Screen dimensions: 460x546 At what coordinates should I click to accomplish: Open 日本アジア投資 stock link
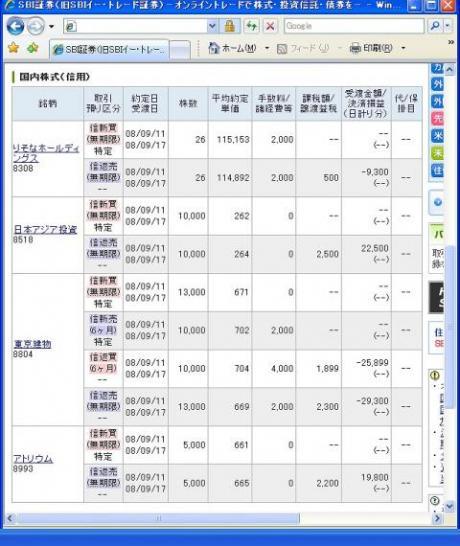pyautogui.click(x=45, y=229)
